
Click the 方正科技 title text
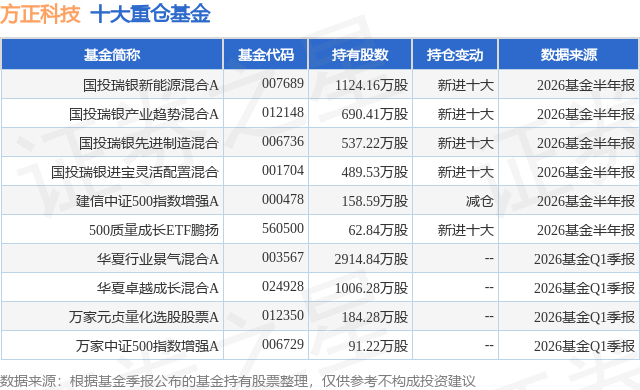click(x=40, y=14)
